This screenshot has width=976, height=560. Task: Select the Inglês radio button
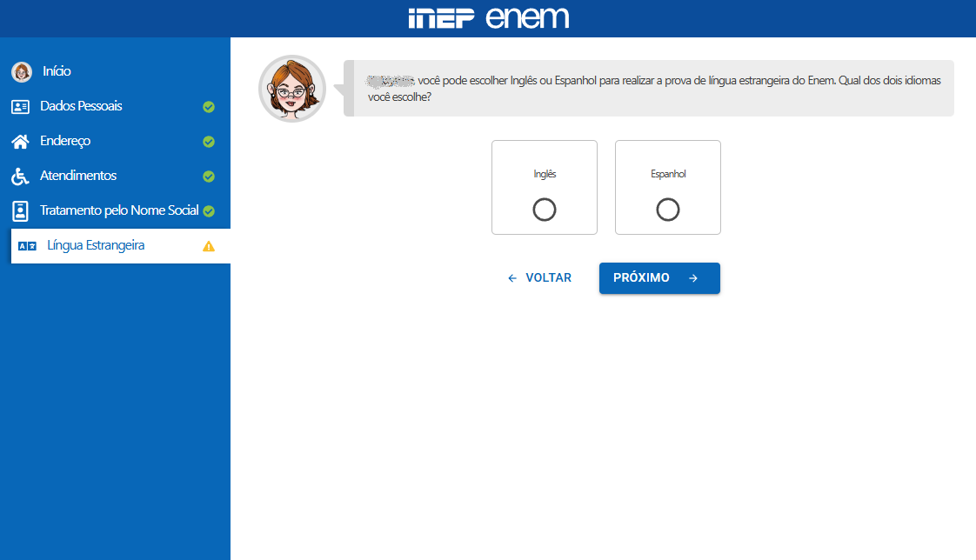pyautogui.click(x=545, y=209)
